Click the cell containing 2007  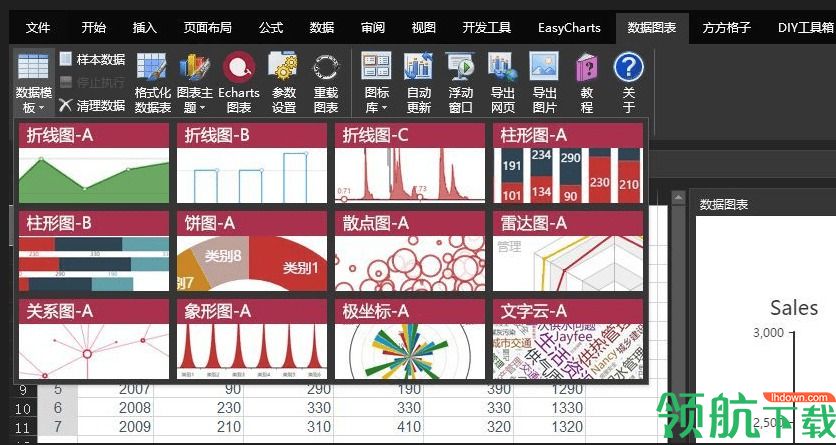point(115,390)
